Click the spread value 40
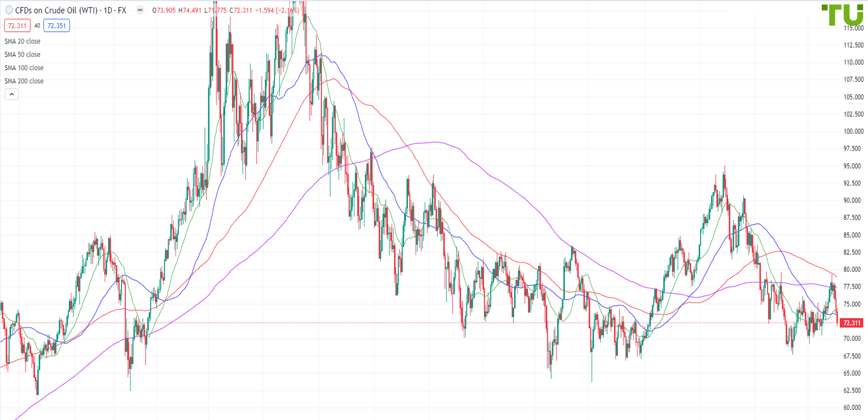 pos(37,26)
